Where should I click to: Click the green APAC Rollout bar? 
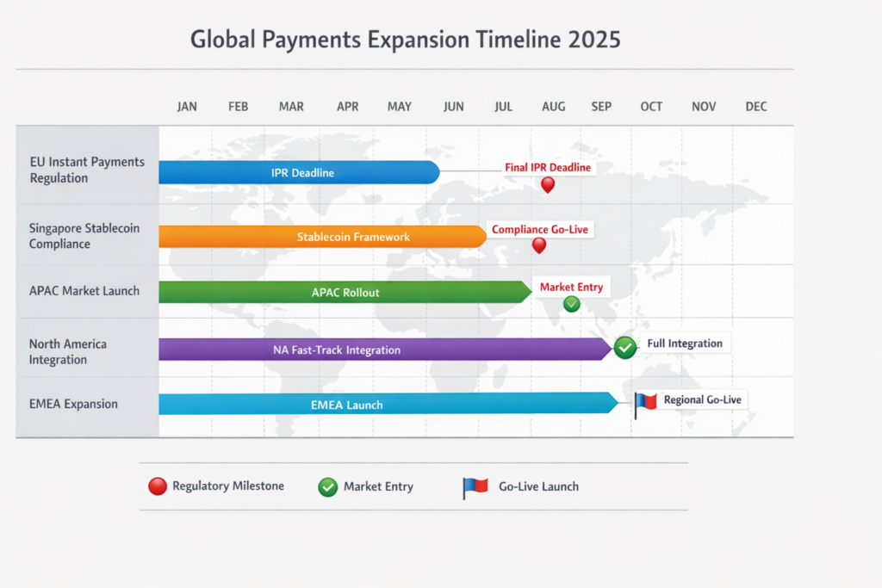345,292
